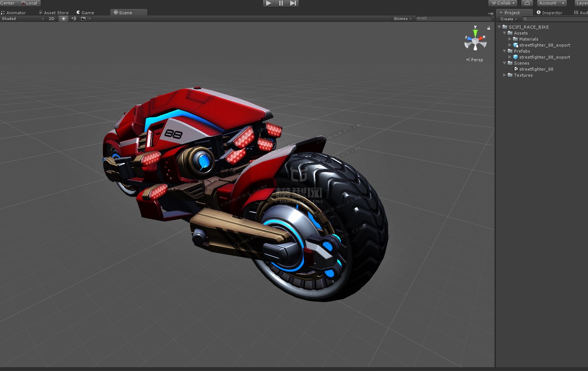This screenshot has width=588, height=371.
Task: Open the Layers dropdown
Action: [582, 3]
